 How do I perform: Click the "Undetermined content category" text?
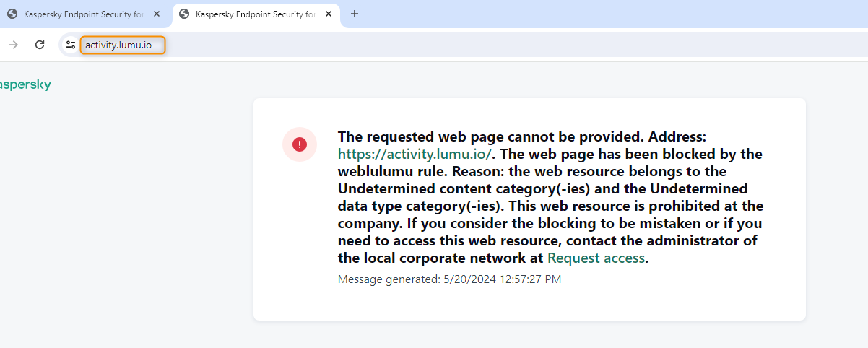[x=446, y=189]
